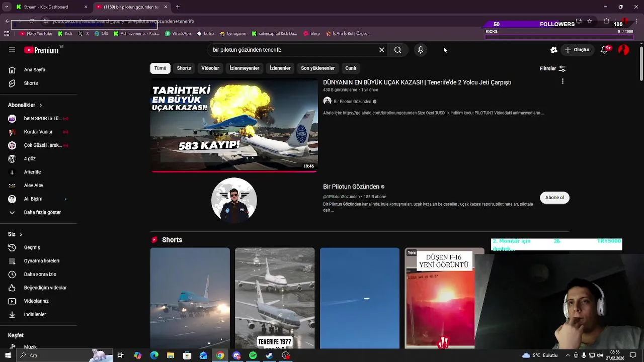The image size is (644, 362).
Task: Open the DÜNYANIN EN BÜYÜK UÇAK KAZASI title
Action: (417, 82)
